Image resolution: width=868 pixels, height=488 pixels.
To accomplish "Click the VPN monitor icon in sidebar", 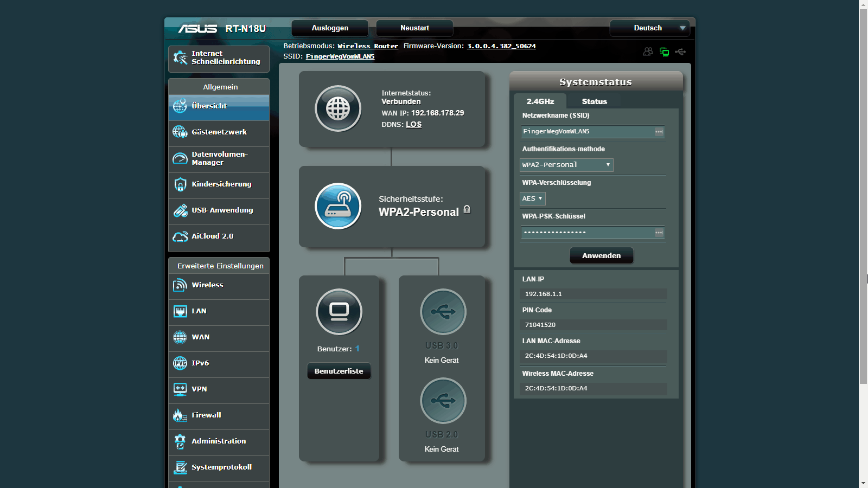I will [x=180, y=389].
